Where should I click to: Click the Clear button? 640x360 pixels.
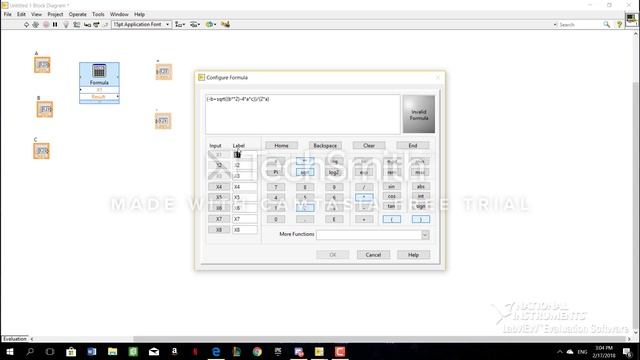369,146
